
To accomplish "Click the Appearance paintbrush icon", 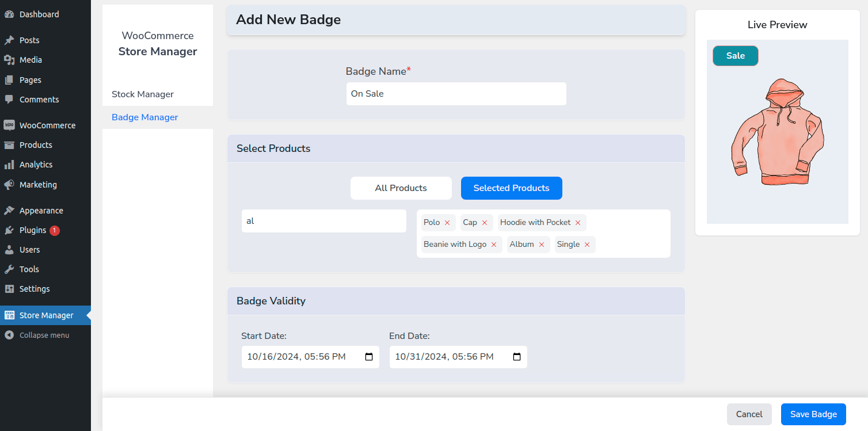I will 10,210.
